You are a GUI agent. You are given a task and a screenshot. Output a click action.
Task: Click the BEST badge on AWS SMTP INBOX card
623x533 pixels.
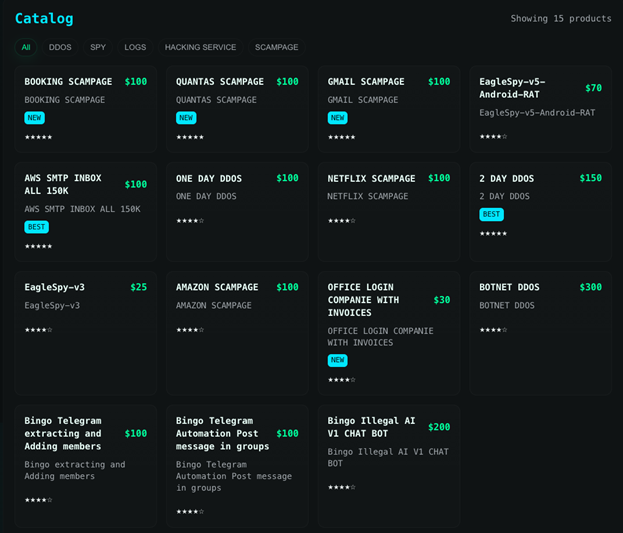pyautogui.click(x=36, y=227)
